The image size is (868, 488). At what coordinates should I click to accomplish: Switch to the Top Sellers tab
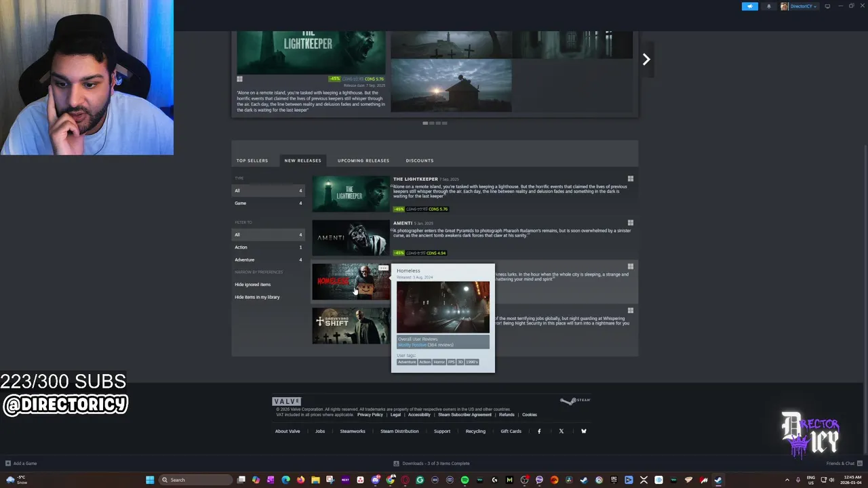point(252,161)
